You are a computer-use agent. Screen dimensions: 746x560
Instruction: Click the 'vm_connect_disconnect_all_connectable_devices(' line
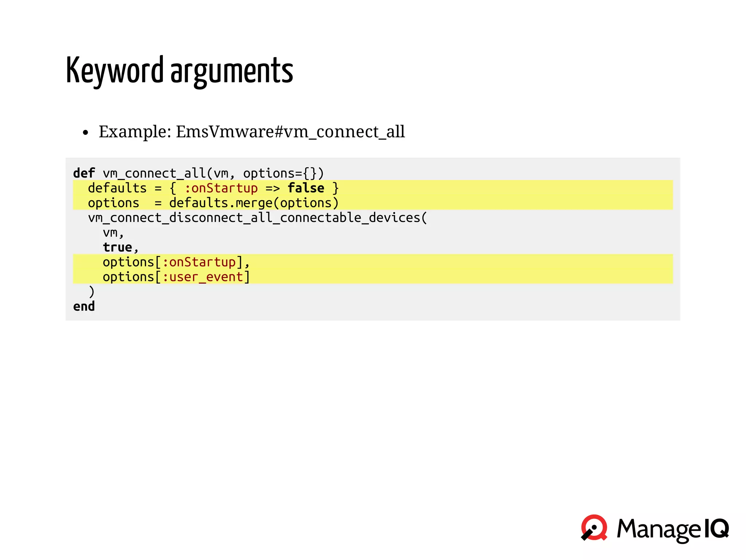258,218
